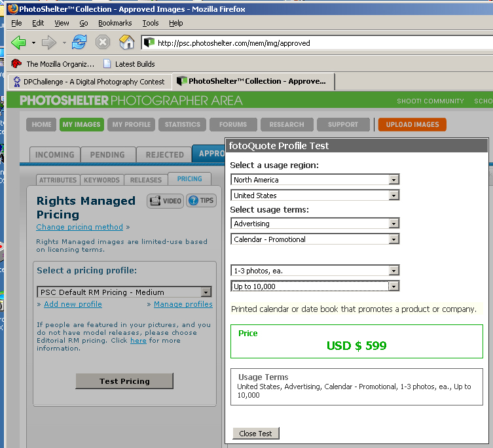The height and width of the screenshot is (448, 493).
Task: Switch to the PENDING tab
Action: [107, 154]
